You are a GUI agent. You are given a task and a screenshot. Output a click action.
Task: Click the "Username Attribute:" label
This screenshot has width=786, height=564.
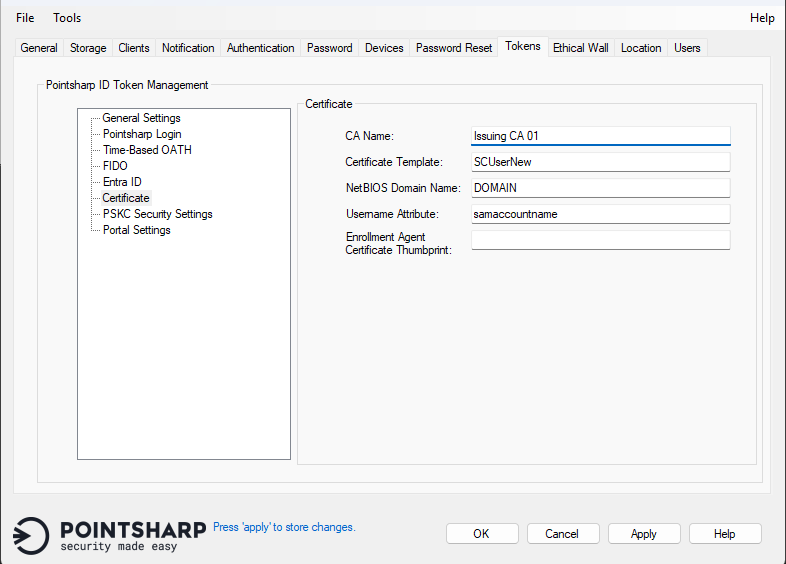click(x=392, y=215)
